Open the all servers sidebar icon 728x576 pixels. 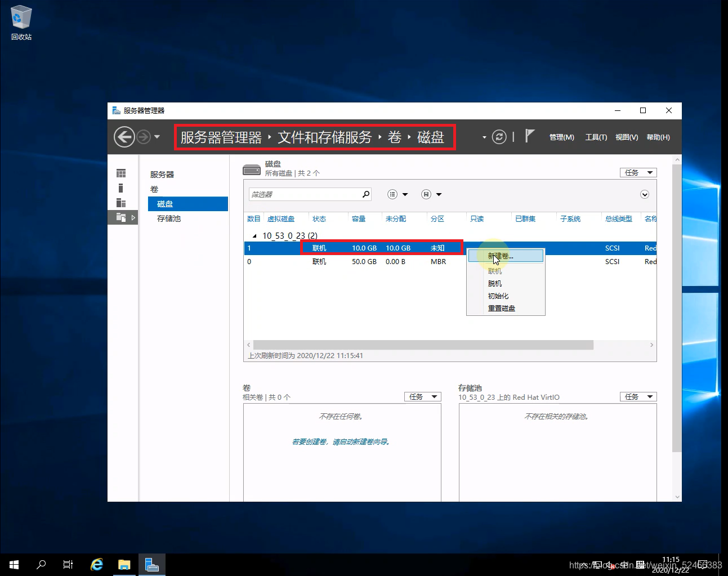coord(121,203)
